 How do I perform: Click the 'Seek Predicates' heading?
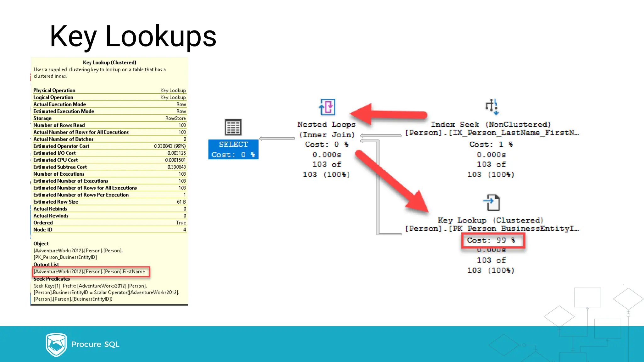(52, 279)
